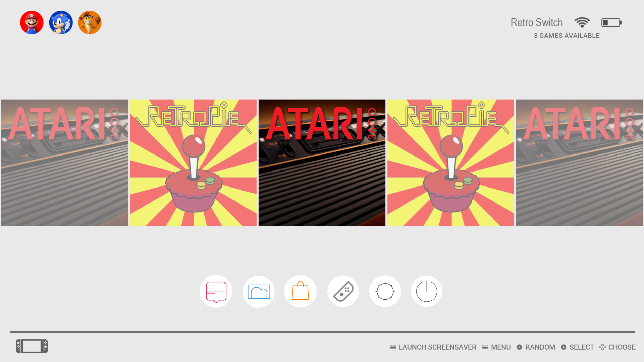Select the RetroPie tile right of center
Image resolution: width=644 pixels, height=362 pixels.
pos(451,163)
